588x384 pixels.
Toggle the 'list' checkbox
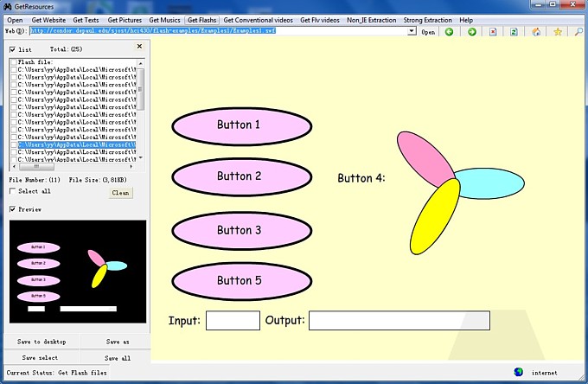click(x=12, y=50)
